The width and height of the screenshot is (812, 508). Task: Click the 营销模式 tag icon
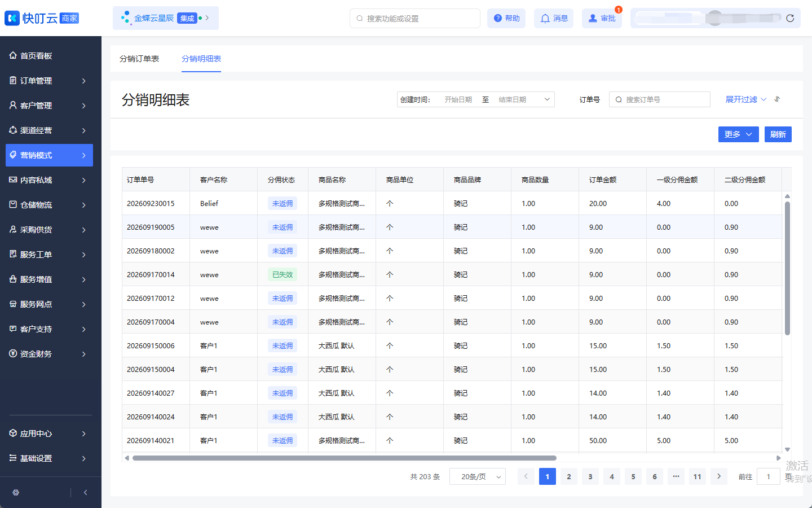[13, 155]
